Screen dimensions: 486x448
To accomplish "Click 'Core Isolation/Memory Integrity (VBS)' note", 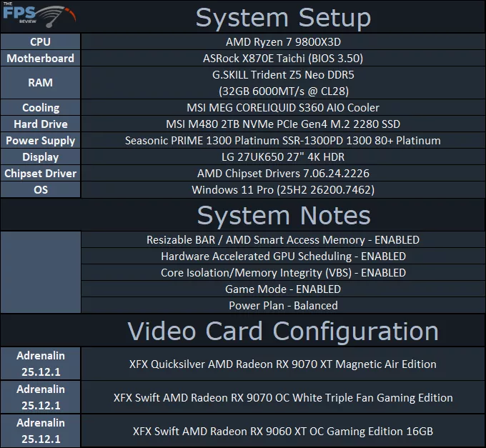I will click(x=283, y=273).
